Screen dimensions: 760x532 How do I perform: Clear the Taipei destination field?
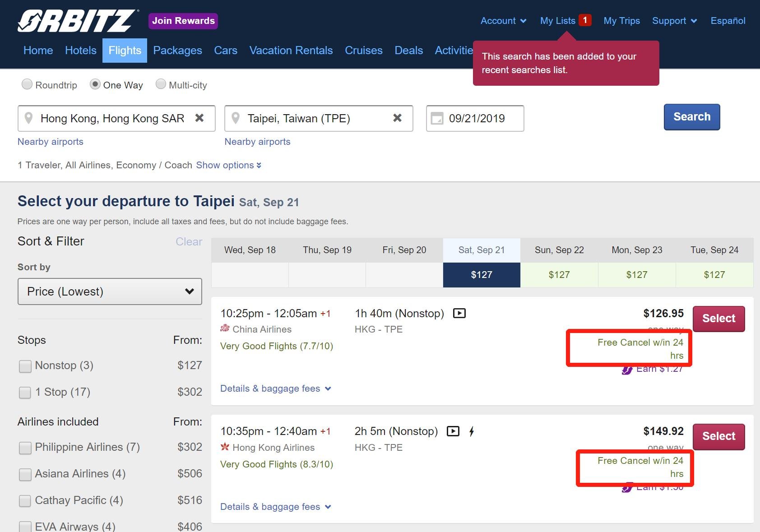coord(397,118)
